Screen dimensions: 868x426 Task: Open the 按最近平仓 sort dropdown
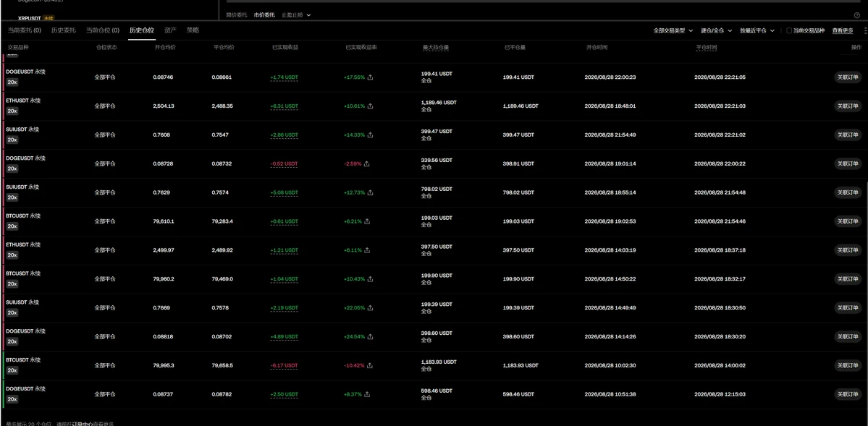coord(757,31)
